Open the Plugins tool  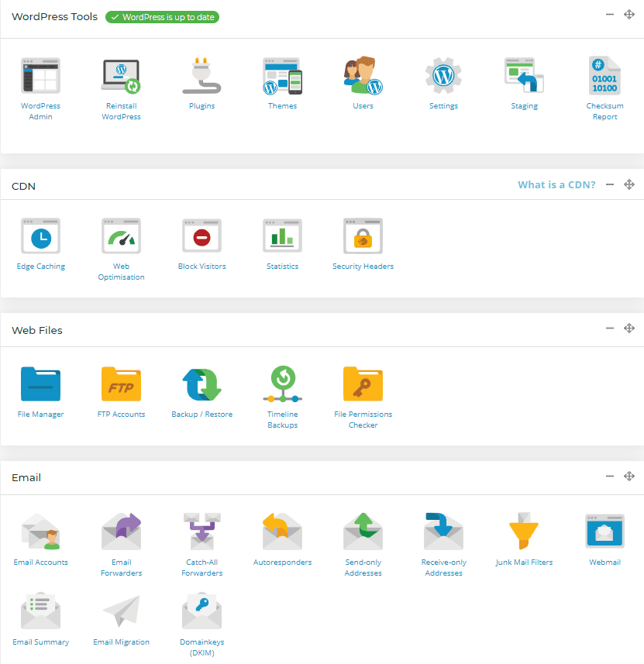[x=201, y=76]
